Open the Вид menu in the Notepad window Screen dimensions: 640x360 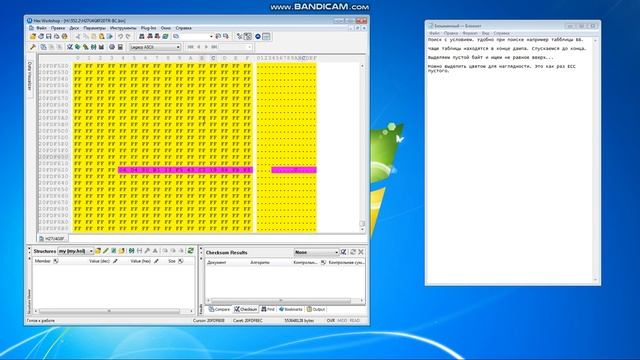pos(485,33)
